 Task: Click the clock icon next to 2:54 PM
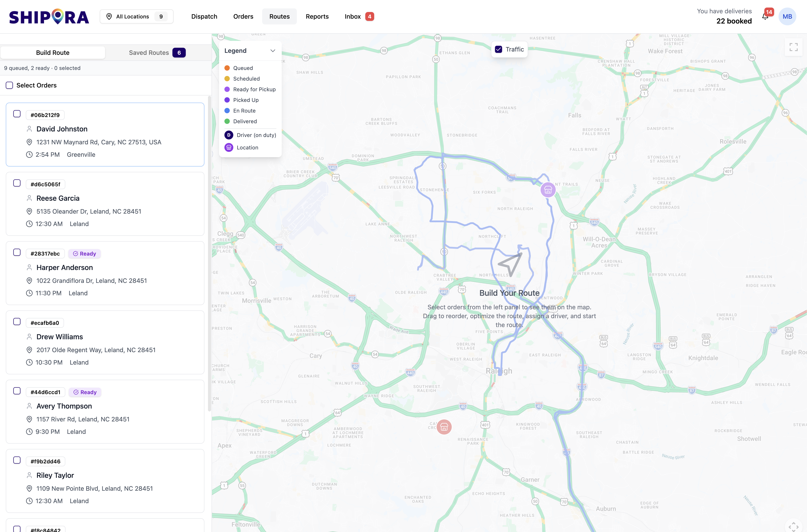tap(29, 155)
